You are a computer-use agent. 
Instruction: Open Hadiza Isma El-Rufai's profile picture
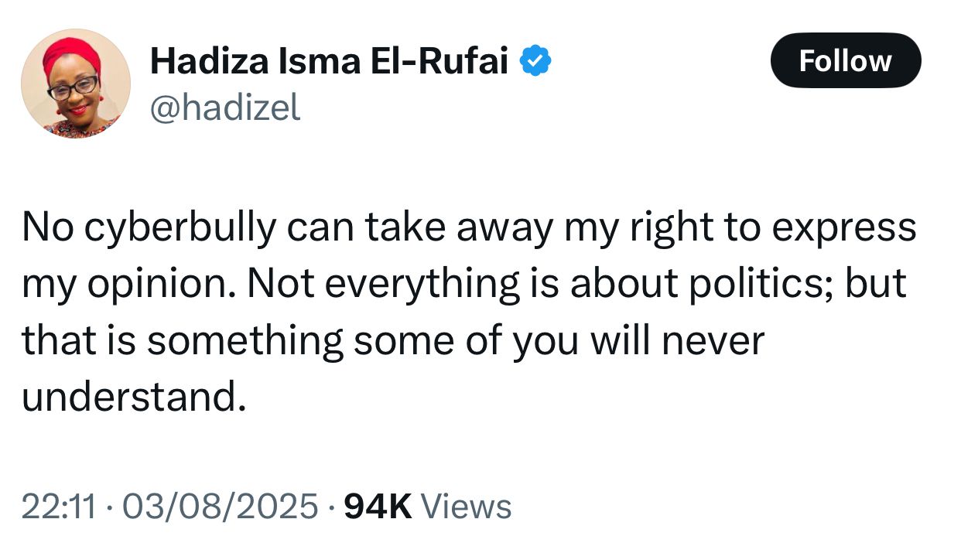[x=75, y=84]
